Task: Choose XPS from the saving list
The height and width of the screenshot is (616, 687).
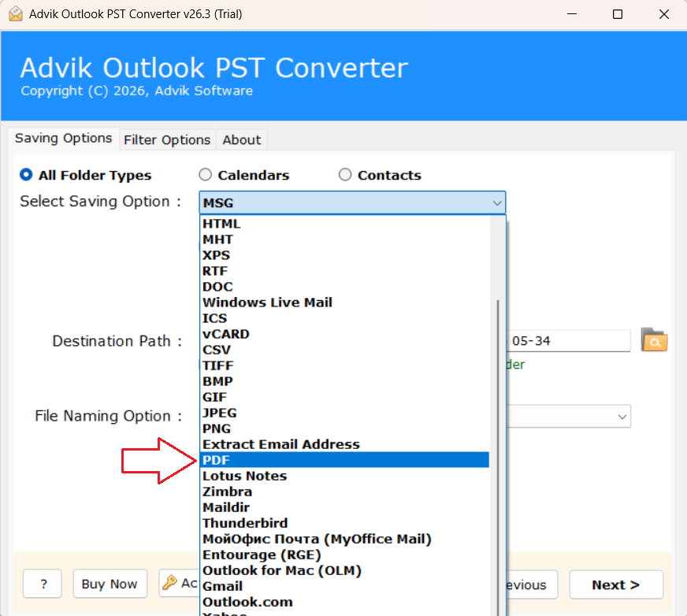Action: click(x=344, y=255)
